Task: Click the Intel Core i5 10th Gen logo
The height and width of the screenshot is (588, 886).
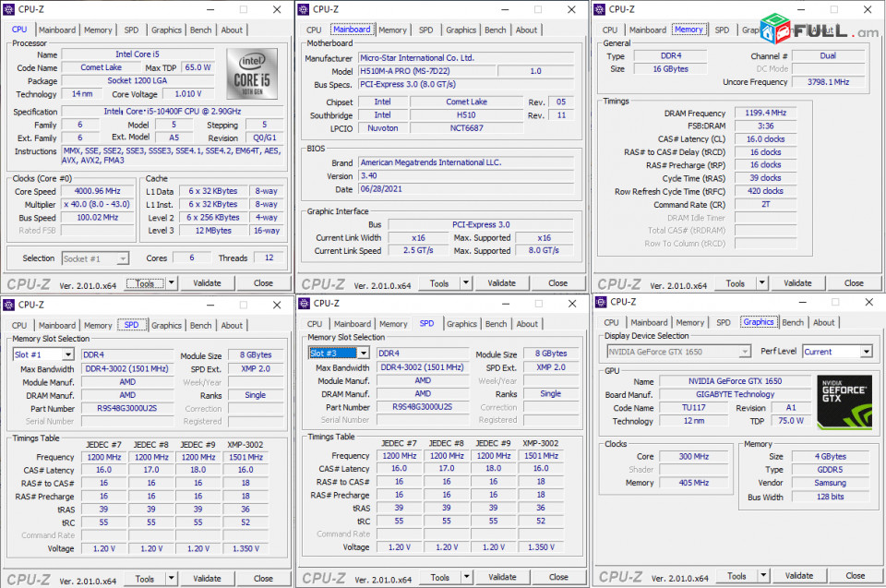Action: [252, 74]
